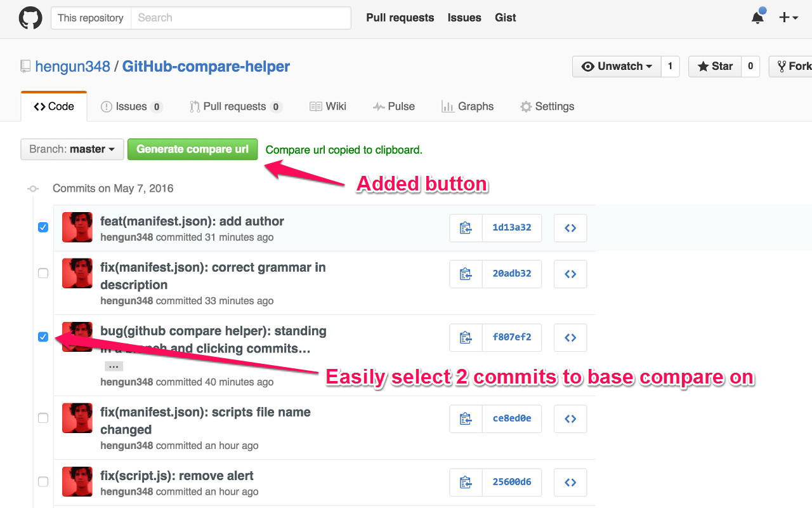Uncheck the 'add author' commit checkbox
Viewport: 812px width, 508px height.
(43, 227)
